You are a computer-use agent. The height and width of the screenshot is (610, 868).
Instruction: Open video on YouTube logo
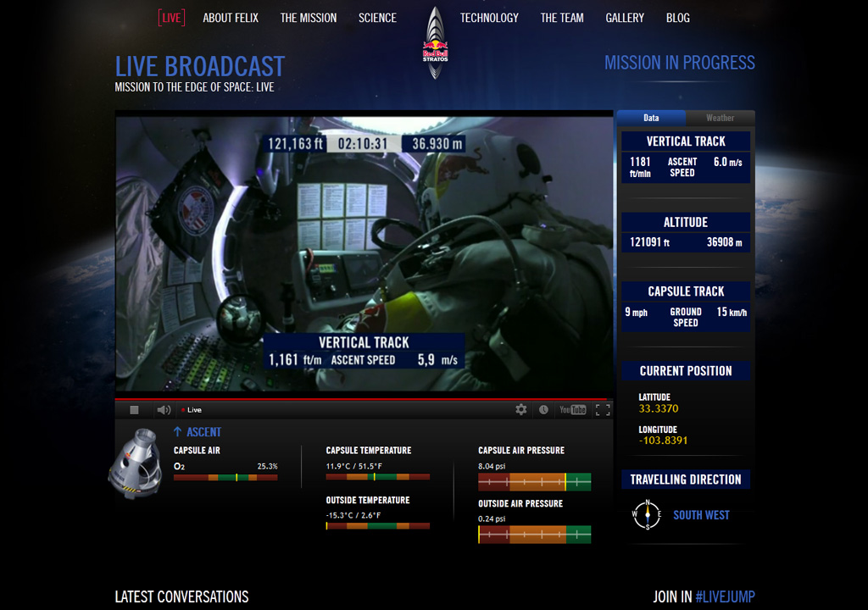click(572, 409)
